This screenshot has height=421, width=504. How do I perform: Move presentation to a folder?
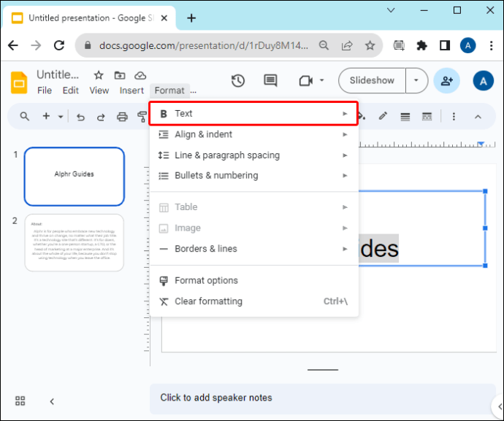[x=120, y=75]
